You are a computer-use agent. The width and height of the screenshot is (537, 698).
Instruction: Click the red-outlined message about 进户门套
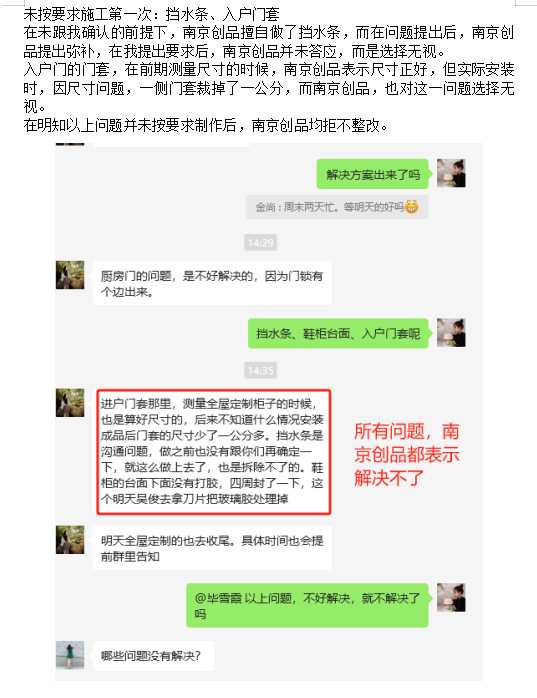pyautogui.click(x=214, y=452)
